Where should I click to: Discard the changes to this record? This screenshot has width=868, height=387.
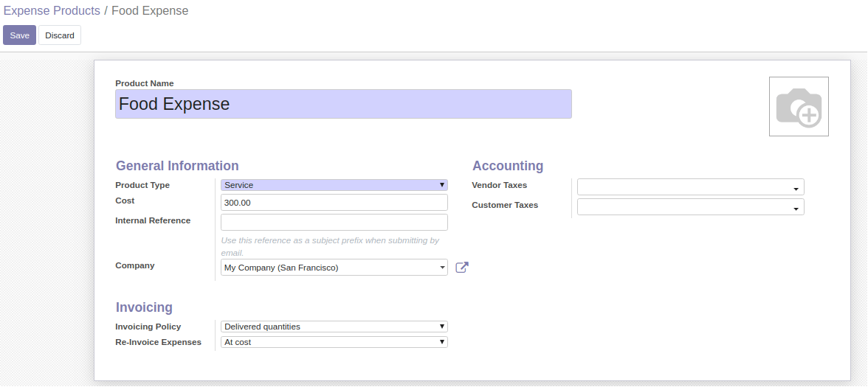[x=60, y=35]
